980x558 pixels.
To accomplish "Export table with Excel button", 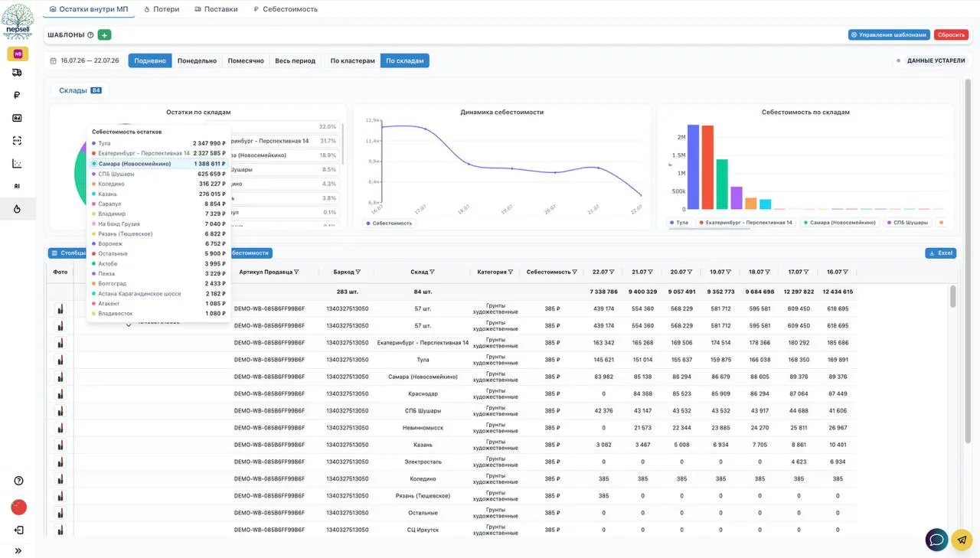I will [940, 253].
